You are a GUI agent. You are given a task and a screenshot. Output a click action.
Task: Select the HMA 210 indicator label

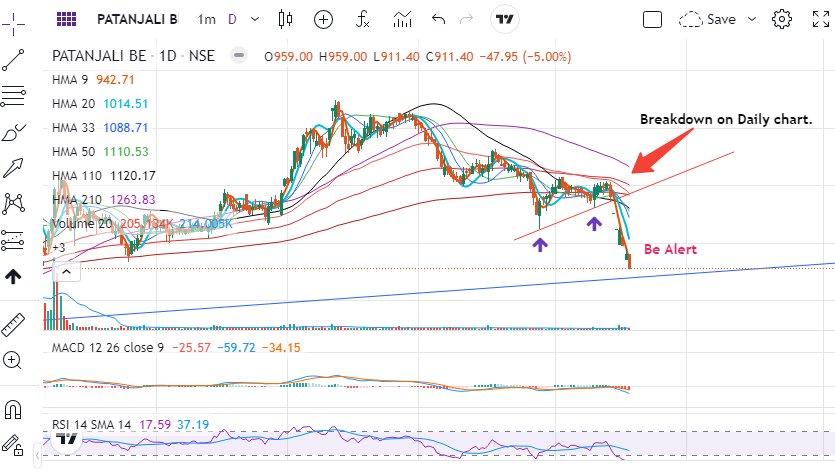(77, 200)
